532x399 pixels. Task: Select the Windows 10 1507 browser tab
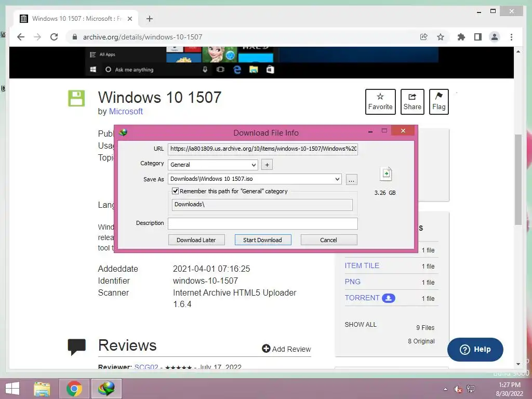[x=76, y=19]
